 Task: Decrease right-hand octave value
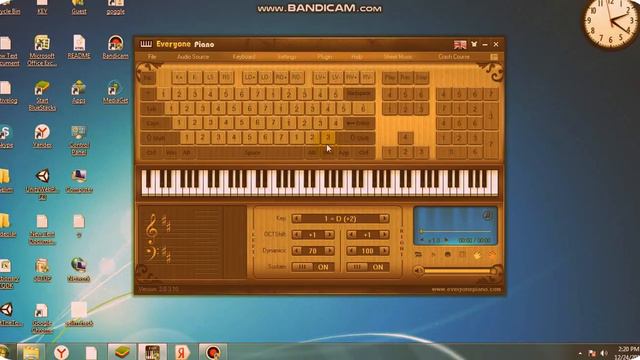coord(351,235)
